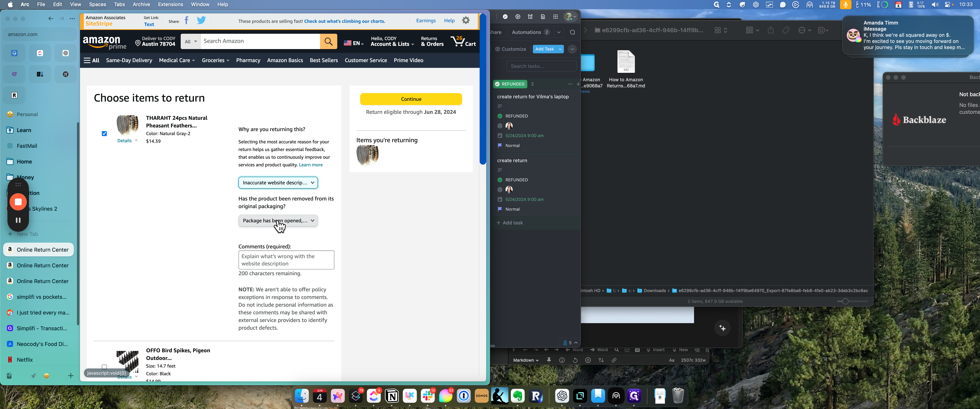Share via the Twitter bird icon
980x409 pixels.
pos(201,21)
